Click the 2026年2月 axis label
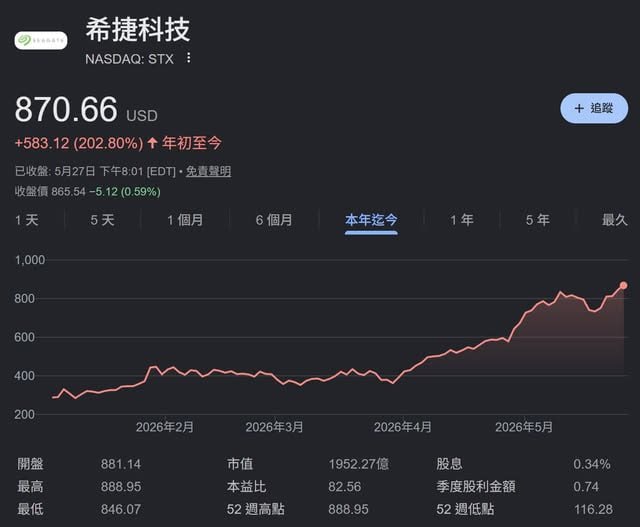 [x=164, y=427]
